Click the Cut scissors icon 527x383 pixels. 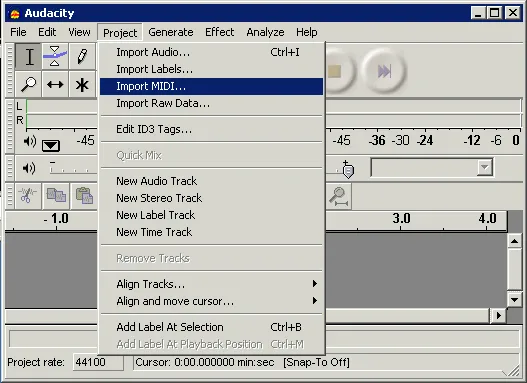27,196
